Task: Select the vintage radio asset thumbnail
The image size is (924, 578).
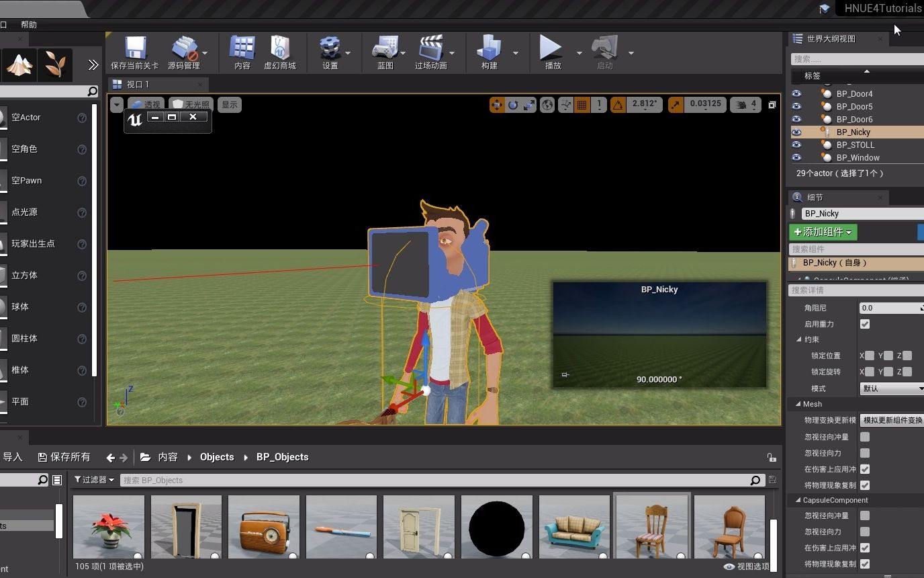Action: (264, 527)
